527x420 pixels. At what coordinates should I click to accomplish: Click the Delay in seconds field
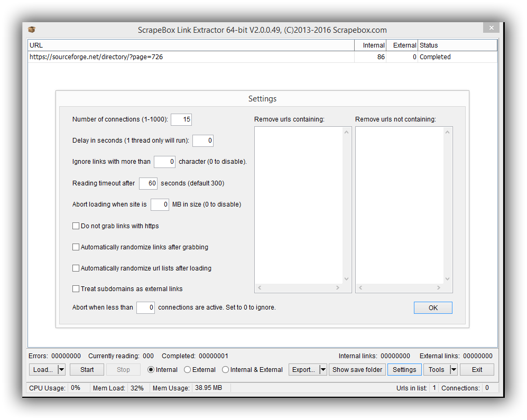click(x=203, y=141)
